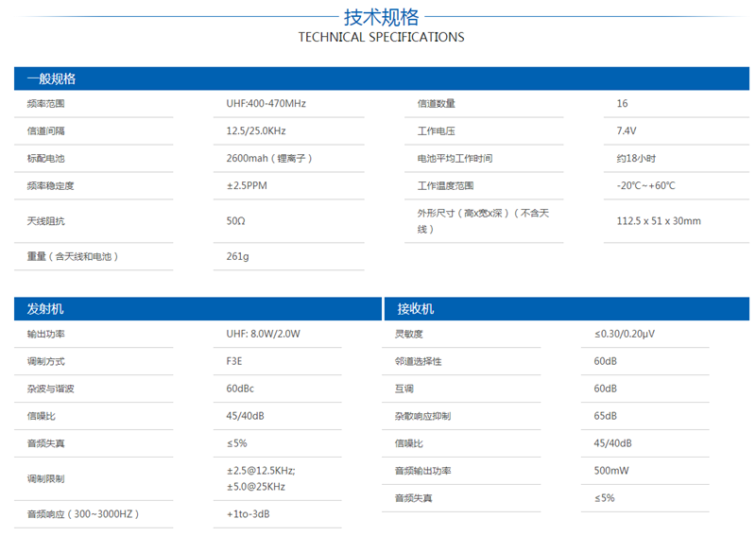Click the +1to-3dB value
The width and height of the screenshot is (756, 536).
point(248,515)
